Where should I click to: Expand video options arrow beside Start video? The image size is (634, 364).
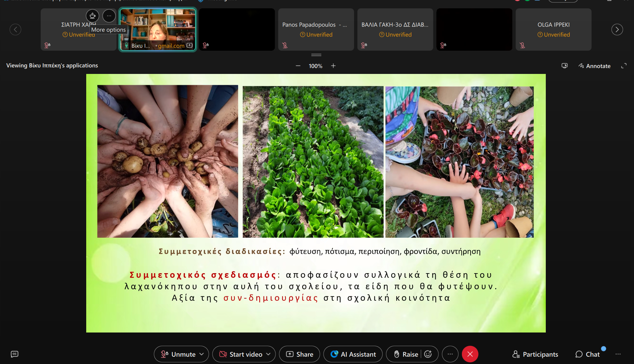[x=268, y=354]
